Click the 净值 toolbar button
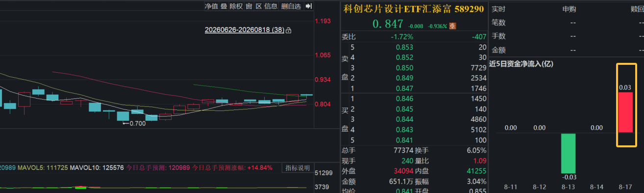644x193 pixels. 211,6
